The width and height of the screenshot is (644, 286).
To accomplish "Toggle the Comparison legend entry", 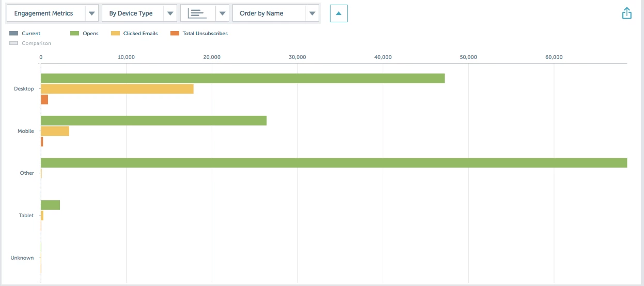I will 30,43.
